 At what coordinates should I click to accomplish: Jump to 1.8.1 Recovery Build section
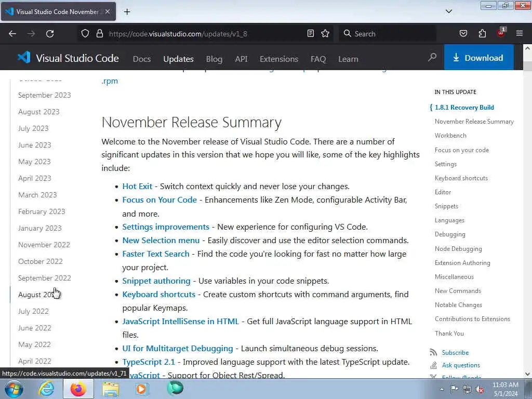tap(464, 107)
